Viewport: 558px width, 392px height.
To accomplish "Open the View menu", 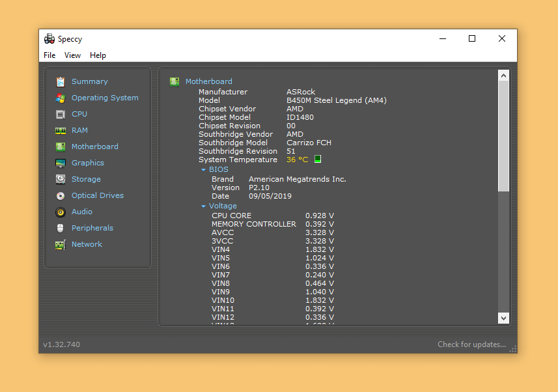I will (72, 55).
